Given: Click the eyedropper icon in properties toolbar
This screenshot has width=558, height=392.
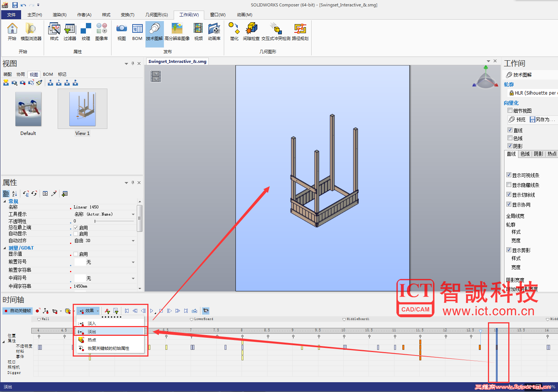Looking at the screenshot, I should 54,193.
